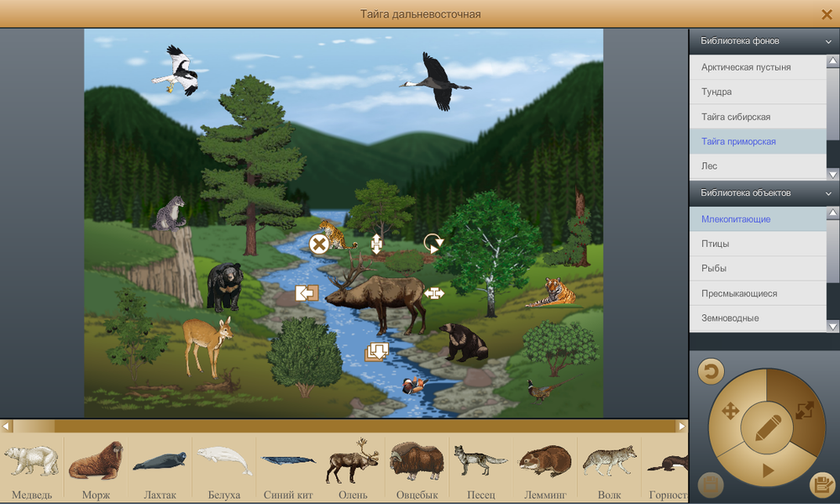The image size is (840, 504).
Task: Click the horizontal resize handle beside the elk
Action: tap(434, 293)
